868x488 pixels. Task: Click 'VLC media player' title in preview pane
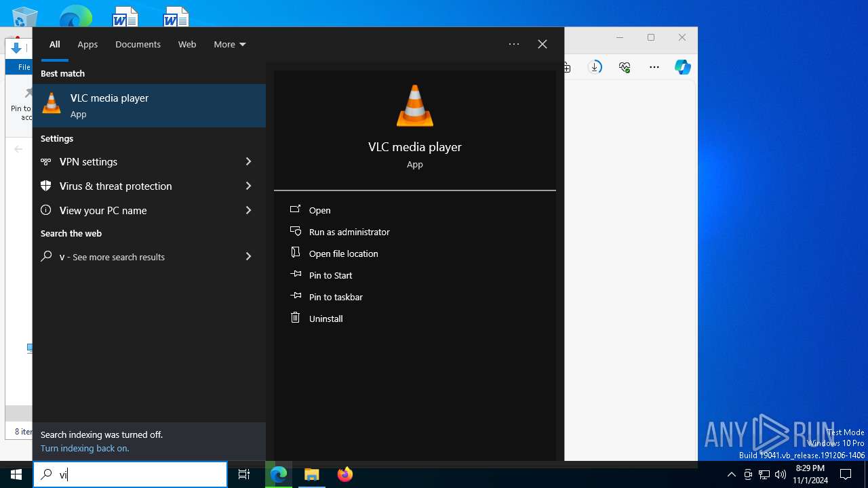click(x=415, y=146)
